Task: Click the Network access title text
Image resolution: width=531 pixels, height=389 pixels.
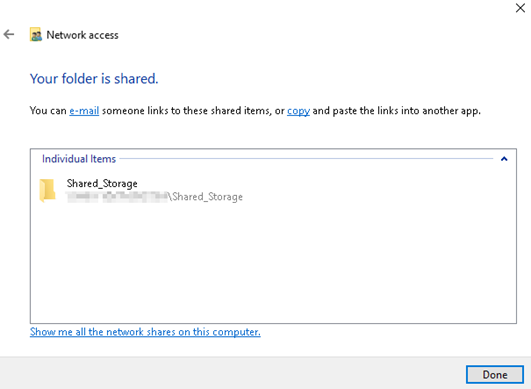Action: 82,35
